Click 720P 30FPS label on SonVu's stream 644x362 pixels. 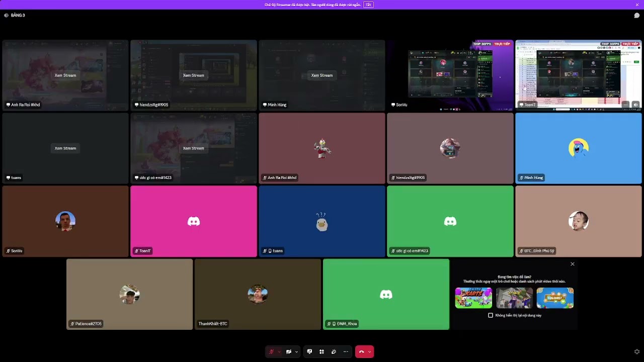coord(482,44)
